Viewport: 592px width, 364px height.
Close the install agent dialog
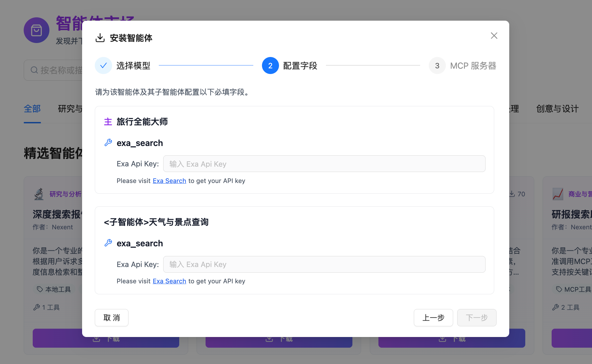[x=494, y=36]
